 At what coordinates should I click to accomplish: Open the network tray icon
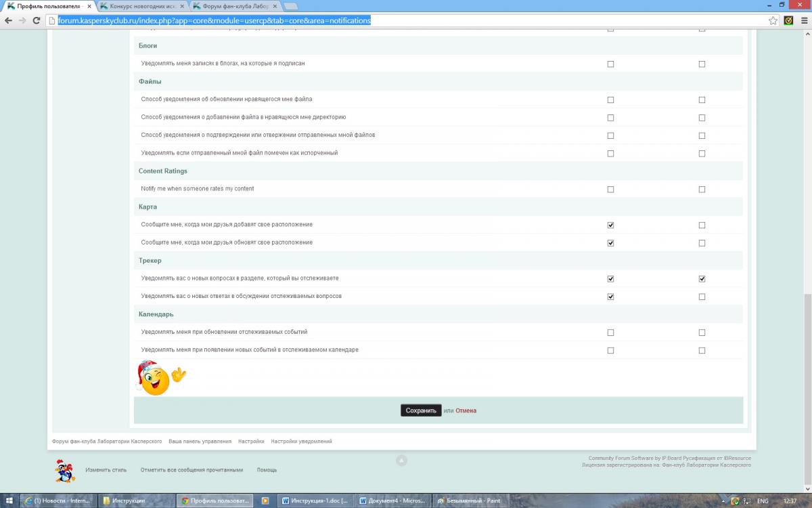pyautogui.click(x=746, y=501)
